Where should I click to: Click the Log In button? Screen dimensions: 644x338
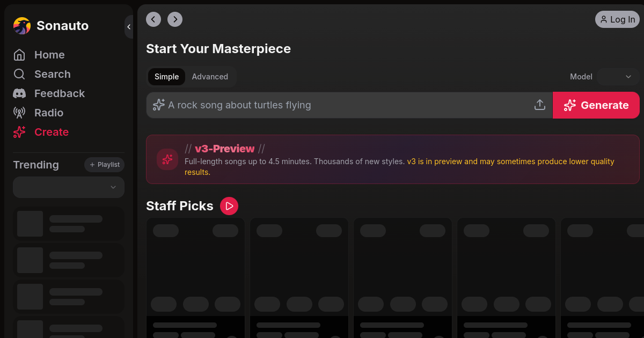point(617,19)
